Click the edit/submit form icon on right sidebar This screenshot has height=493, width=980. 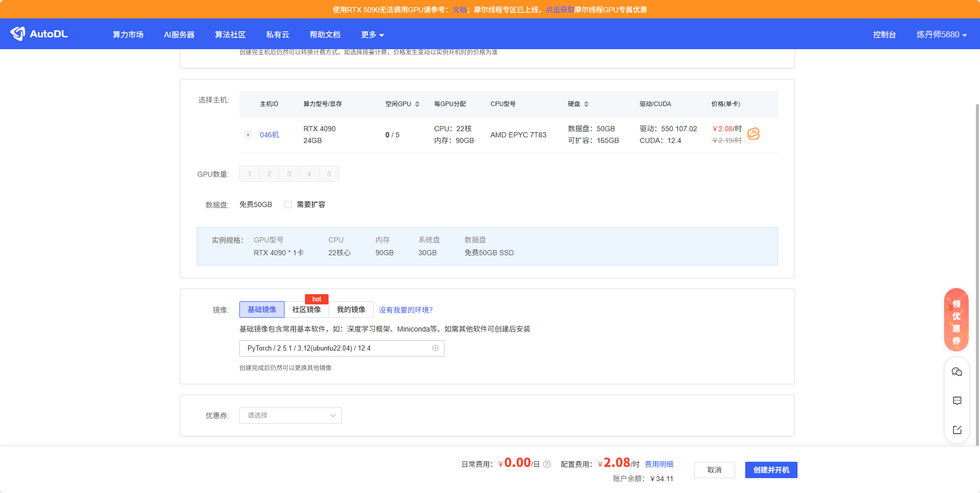coord(956,429)
